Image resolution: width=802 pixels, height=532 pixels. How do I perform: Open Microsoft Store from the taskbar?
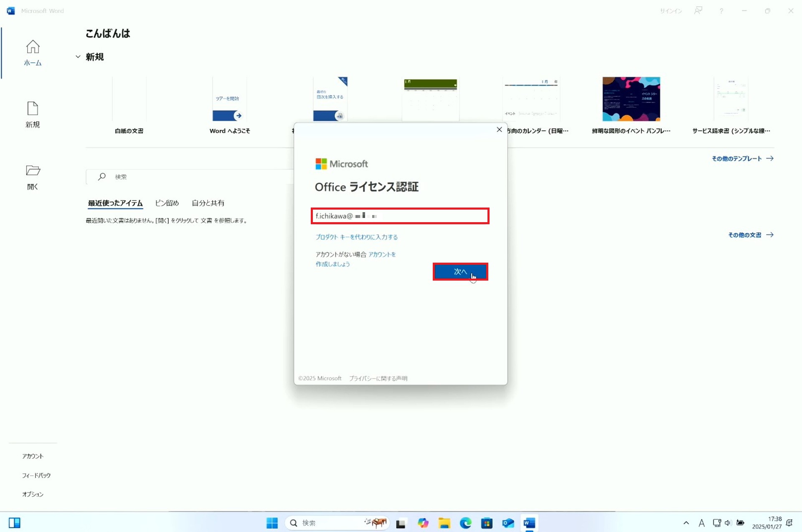pos(487,523)
